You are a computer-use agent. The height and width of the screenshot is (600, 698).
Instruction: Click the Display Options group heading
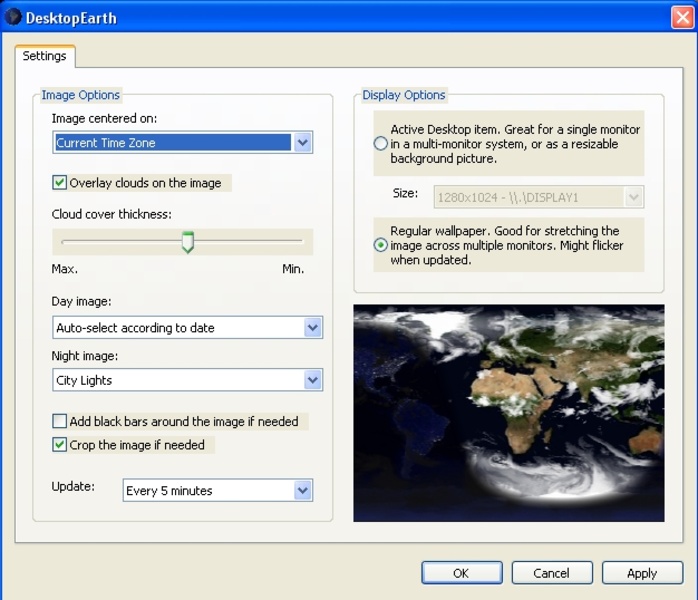[x=404, y=95]
